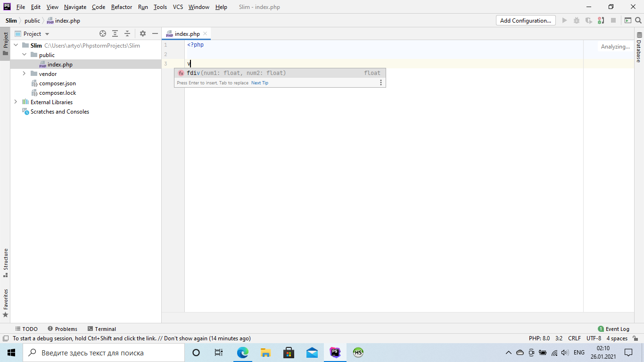The width and height of the screenshot is (644, 362).
Task: Open the Navigate menu
Action: click(75, 7)
